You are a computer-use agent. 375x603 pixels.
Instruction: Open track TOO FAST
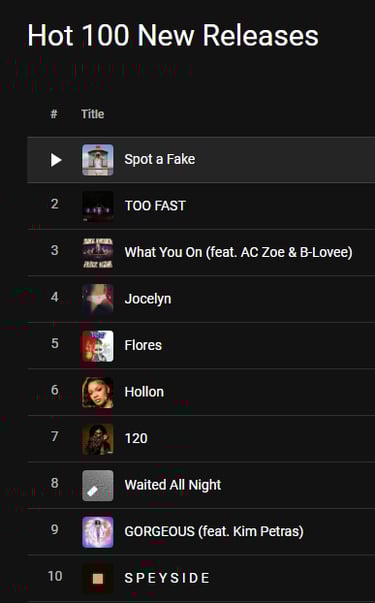[155, 206]
